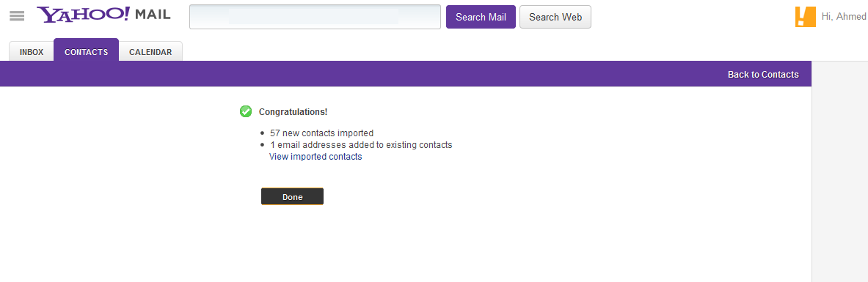Open View imported contacts link
868x282 pixels.
click(x=316, y=157)
